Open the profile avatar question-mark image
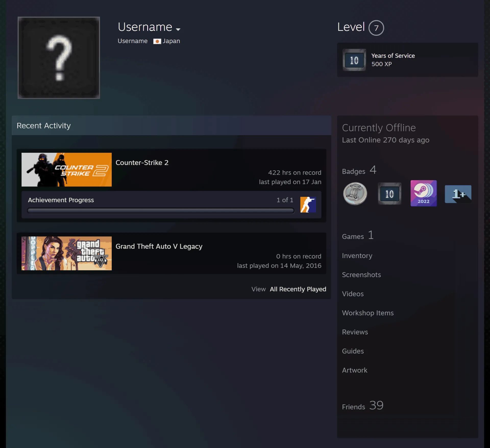Image resolution: width=490 pixels, height=448 pixels. [x=59, y=58]
